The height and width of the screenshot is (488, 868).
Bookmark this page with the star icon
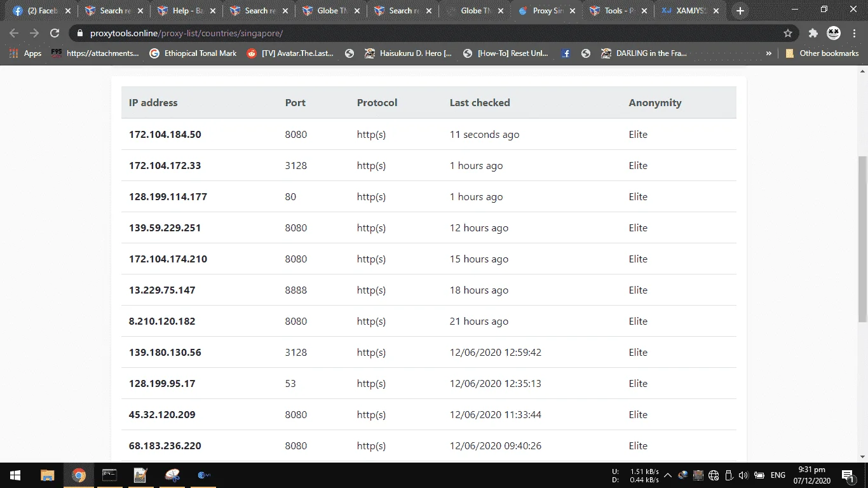(x=788, y=33)
